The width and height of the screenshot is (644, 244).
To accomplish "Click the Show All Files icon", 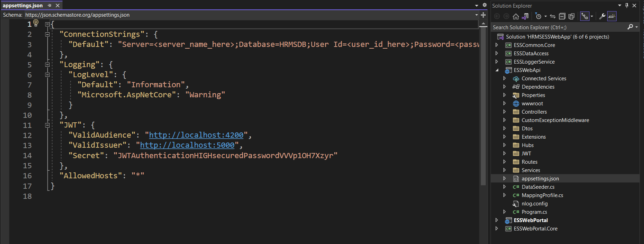I will [571, 16].
